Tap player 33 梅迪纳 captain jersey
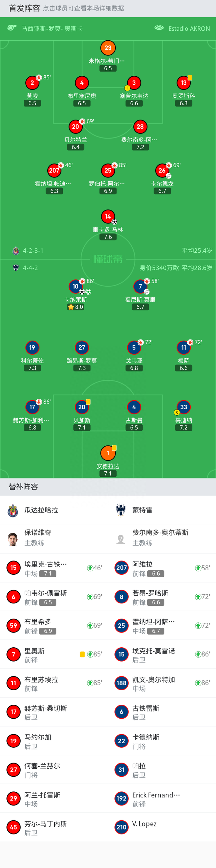 tap(184, 407)
